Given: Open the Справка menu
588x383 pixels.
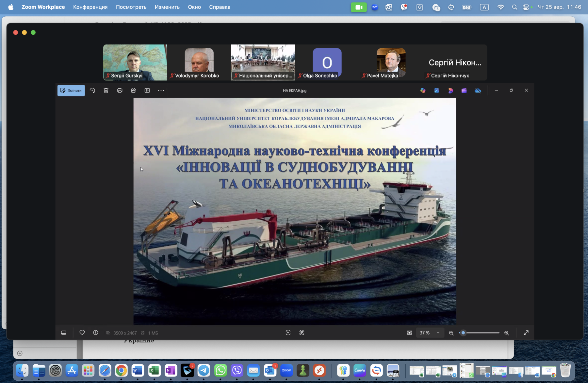Looking at the screenshot, I should click(x=220, y=7).
